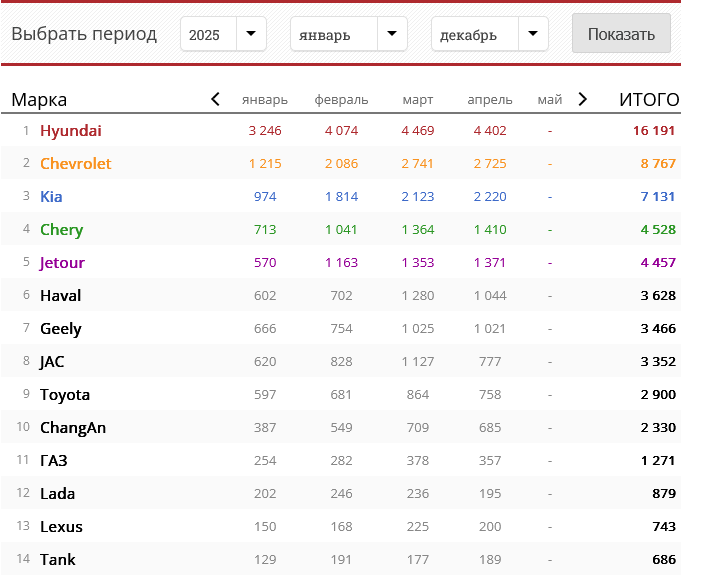Click Hyundai March value 4 469
The image size is (718, 575).
[x=418, y=131]
